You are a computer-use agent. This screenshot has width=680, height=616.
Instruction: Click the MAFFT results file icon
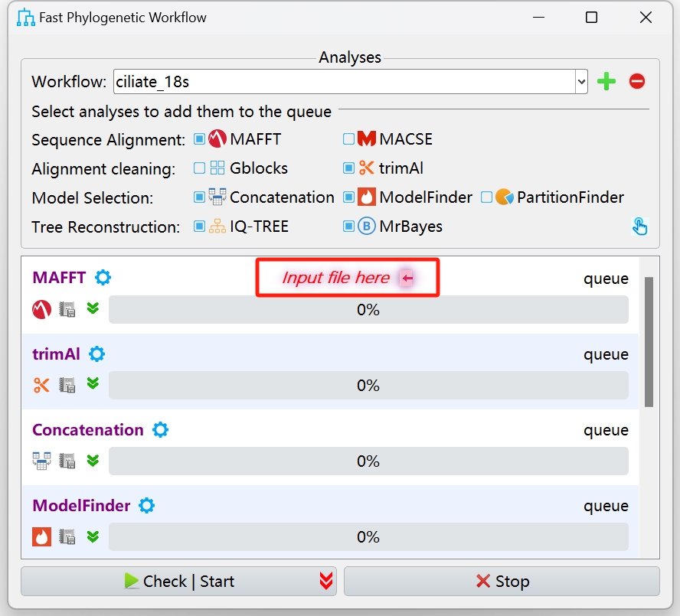(67, 310)
